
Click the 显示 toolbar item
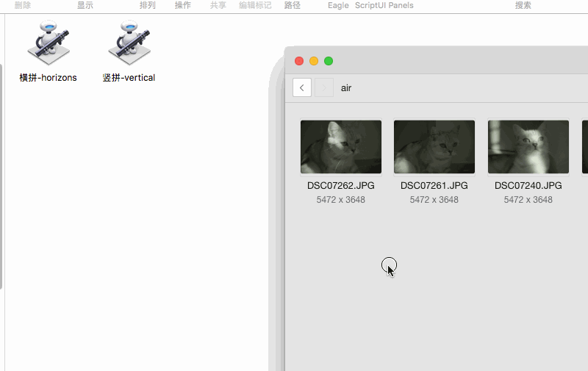point(85,5)
